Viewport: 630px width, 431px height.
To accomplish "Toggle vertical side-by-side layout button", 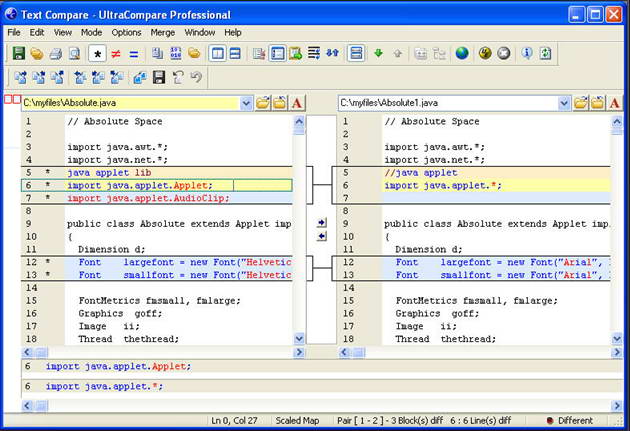I will [x=217, y=53].
